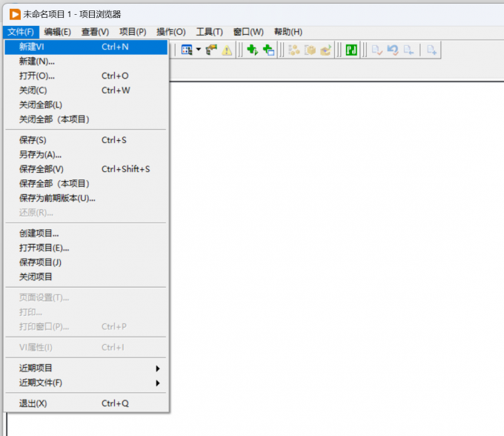Click the green Pd toolbar icon
The height and width of the screenshot is (436, 504).
351,50
